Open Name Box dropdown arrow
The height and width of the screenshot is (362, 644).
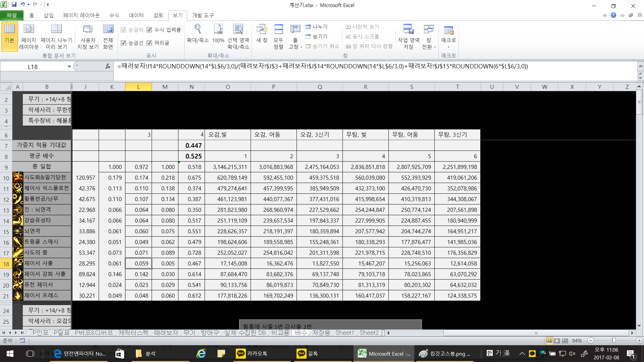(69, 67)
